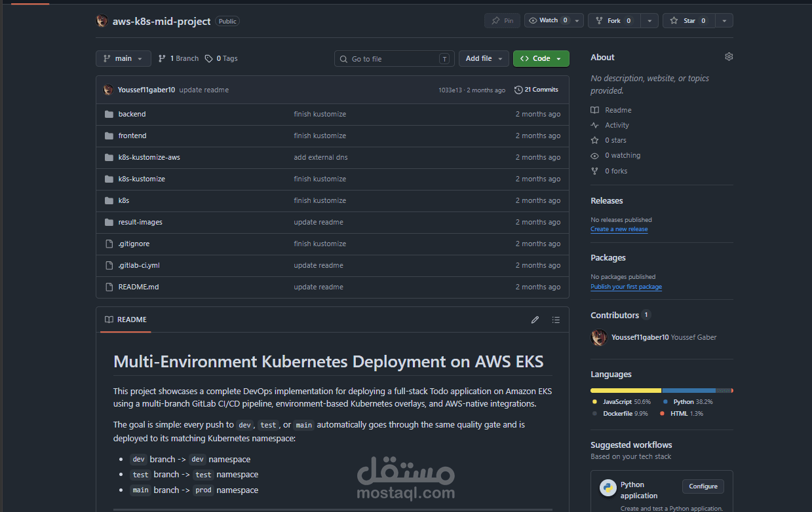Click the Activity pulse icon
This screenshot has height=512, width=812.
[x=594, y=125]
